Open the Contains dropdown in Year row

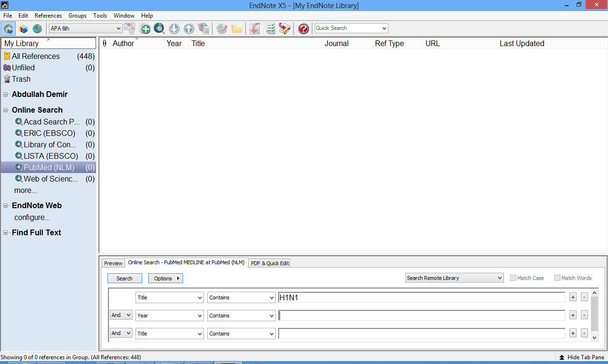(241, 316)
